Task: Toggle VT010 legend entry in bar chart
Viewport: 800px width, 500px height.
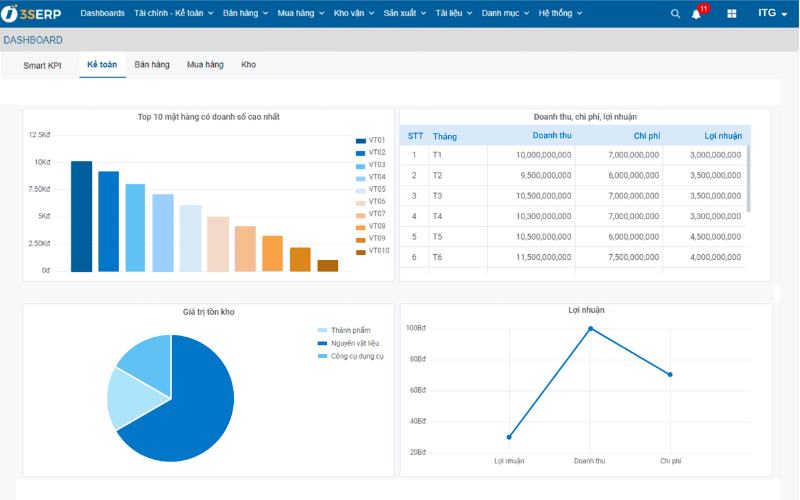Action: (x=372, y=251)
